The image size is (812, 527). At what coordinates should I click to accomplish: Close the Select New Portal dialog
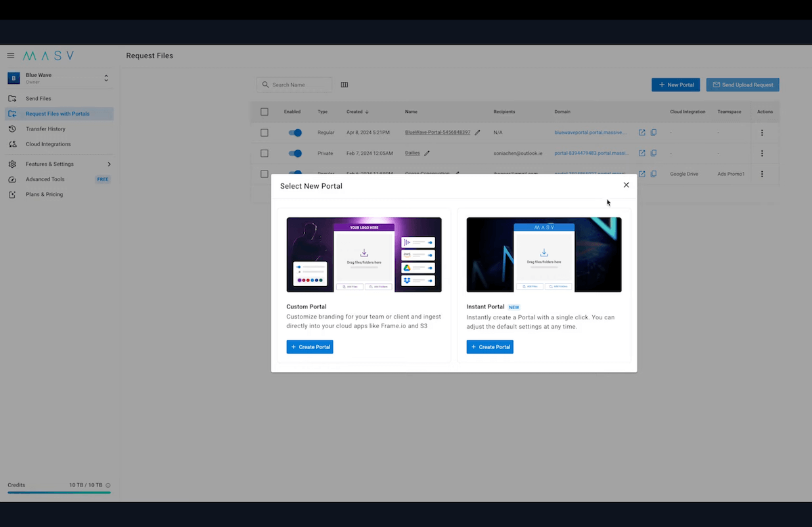[626, 185]
